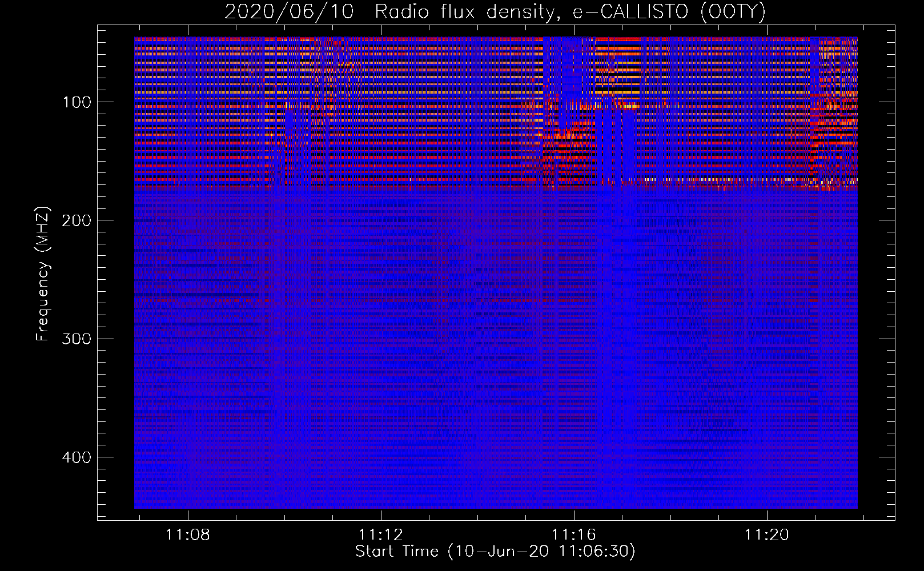Viewport: 924px width, 571px height.
Task: Click the 300 frequency tick label
Action: coord(77,339)
